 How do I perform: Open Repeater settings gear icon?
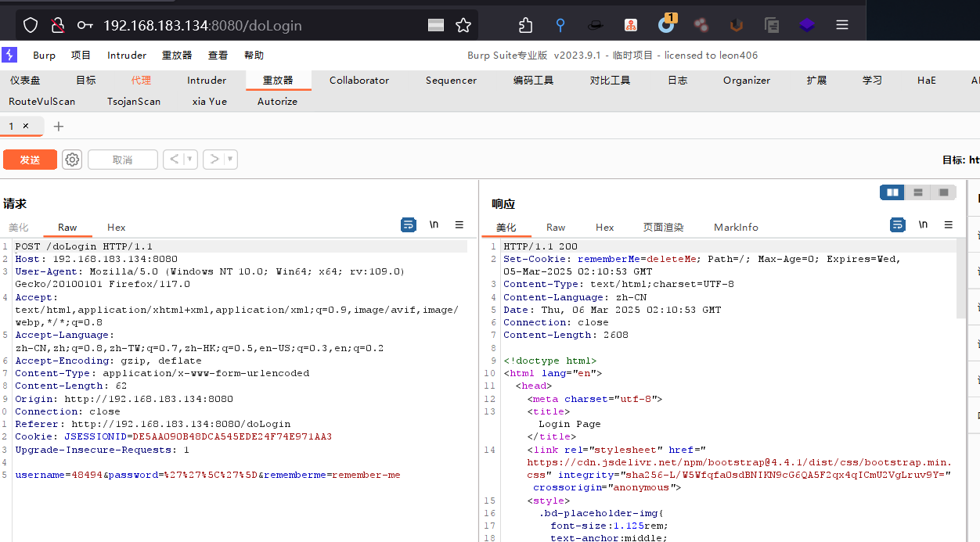(x=72, y=160)
